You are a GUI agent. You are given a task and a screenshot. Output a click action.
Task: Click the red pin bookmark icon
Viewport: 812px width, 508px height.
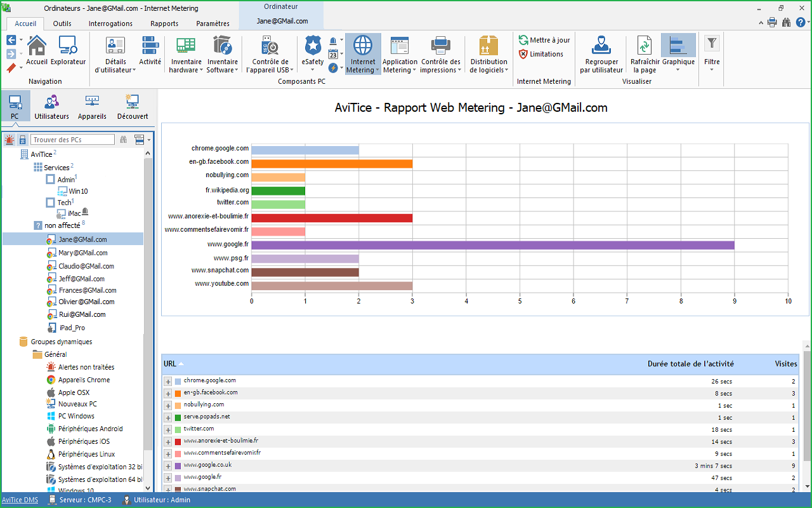tap(11, 68)
